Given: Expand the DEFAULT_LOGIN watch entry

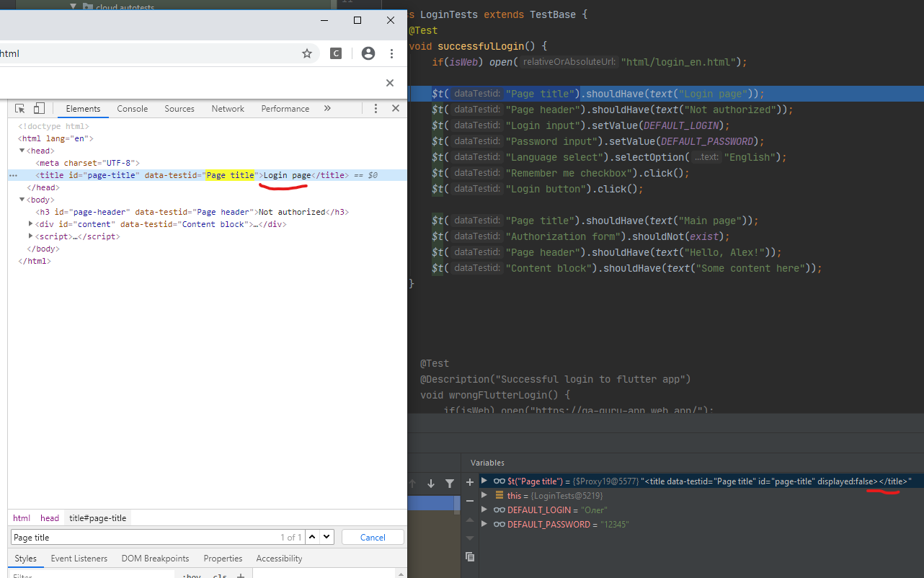Looking at the screenshot, I should [x=484, y=510].
